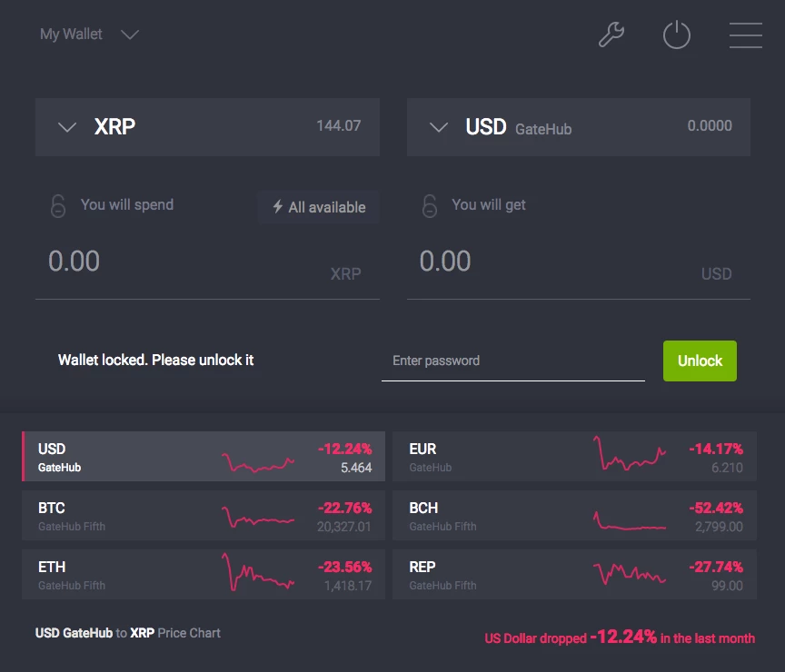Click the lock icon beside You will spend
This screenshot has height=672, width=785.
click(57, 206)
